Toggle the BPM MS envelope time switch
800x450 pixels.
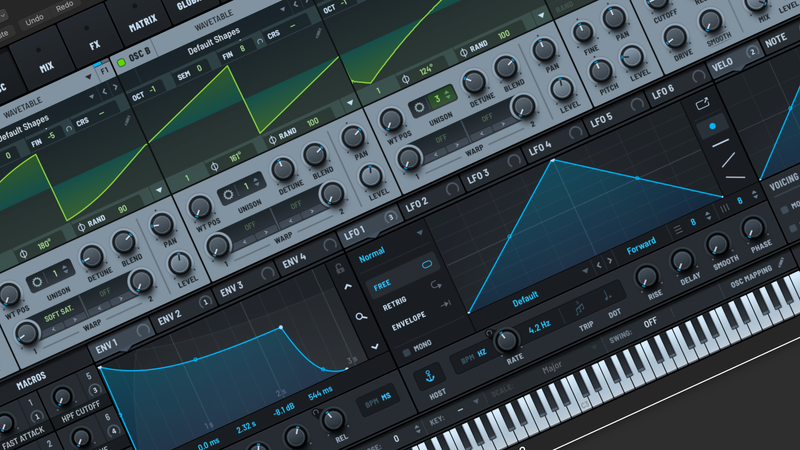[379, 399]
